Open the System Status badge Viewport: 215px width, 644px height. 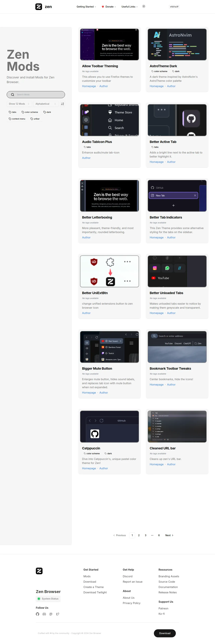48,599
